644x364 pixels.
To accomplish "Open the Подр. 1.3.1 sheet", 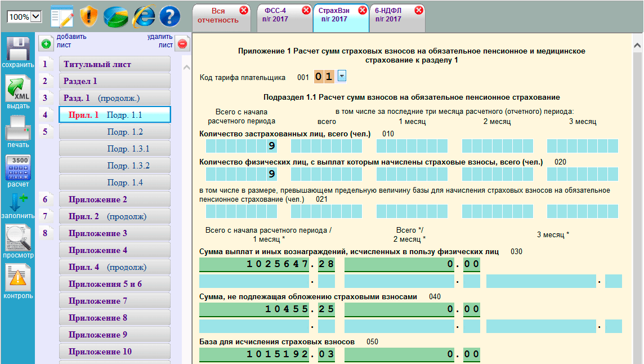I will [115, 149].
